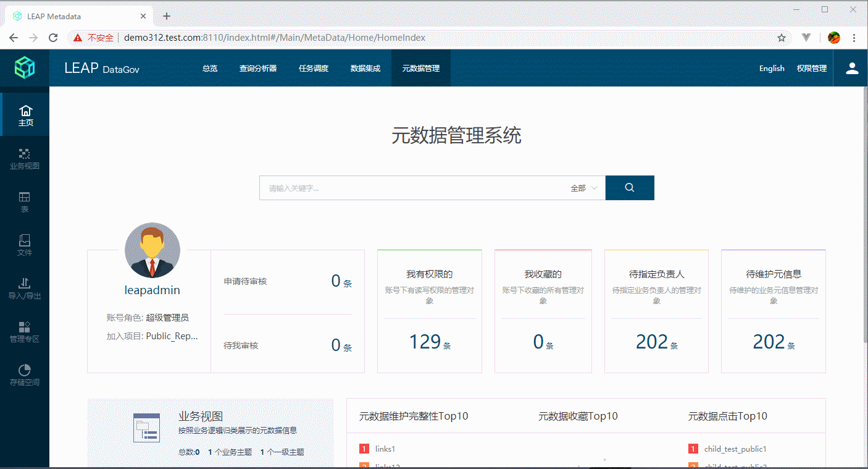Viewport: 868px width, 469px height.
Task: Select the 元数据管理 menu
Action: [421, 69]
